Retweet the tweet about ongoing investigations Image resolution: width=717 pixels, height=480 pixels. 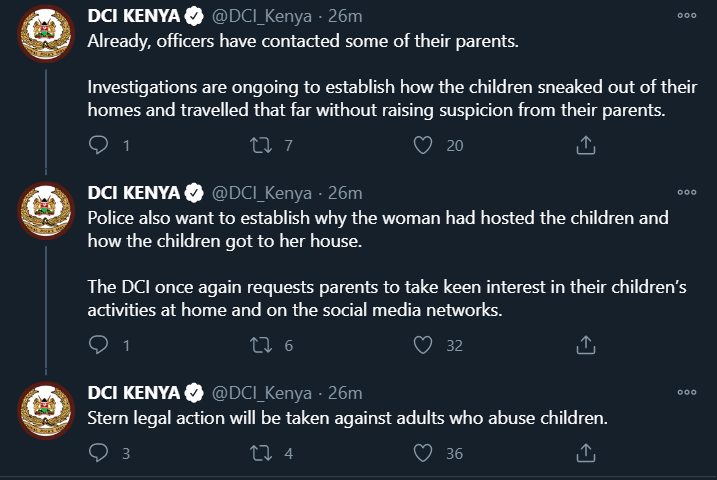coord(261,145)
